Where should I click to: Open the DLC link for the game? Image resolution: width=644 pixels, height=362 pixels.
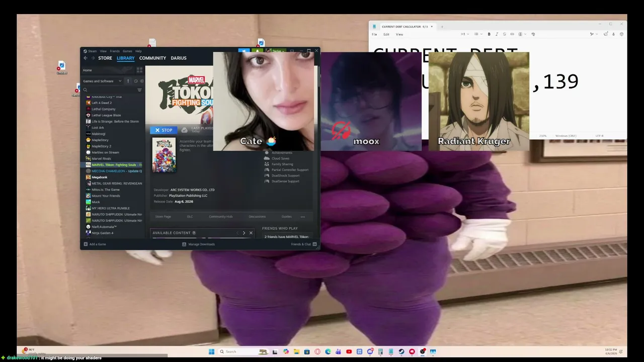190,217
